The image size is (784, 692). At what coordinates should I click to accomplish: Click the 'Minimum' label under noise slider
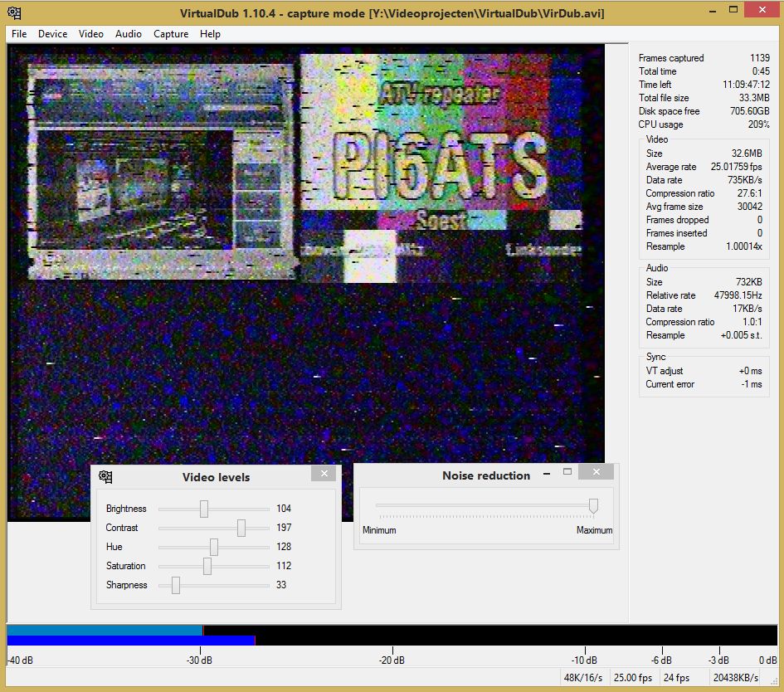click(x=379, y=530)
